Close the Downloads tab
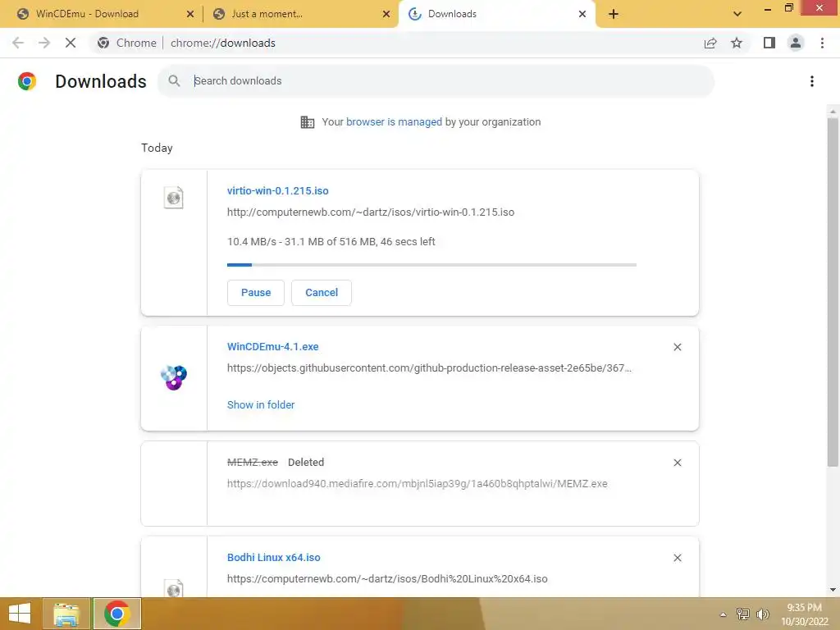Viewport: 840px width, 630px height. point(582,14)
